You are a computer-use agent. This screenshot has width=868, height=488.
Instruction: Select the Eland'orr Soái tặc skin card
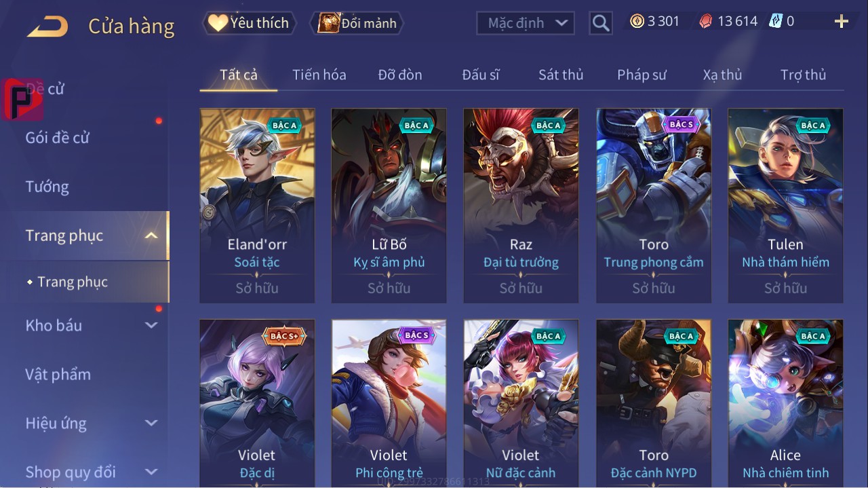click(257, 206)
